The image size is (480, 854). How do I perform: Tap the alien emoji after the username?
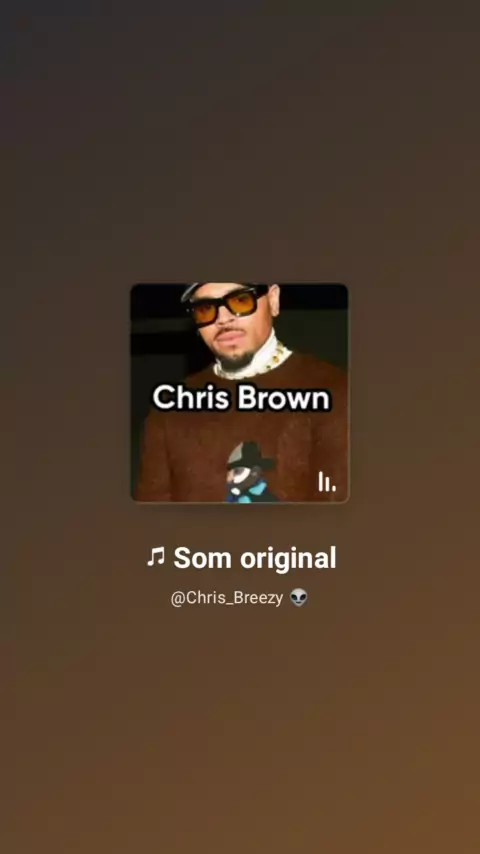click(299, 597)
